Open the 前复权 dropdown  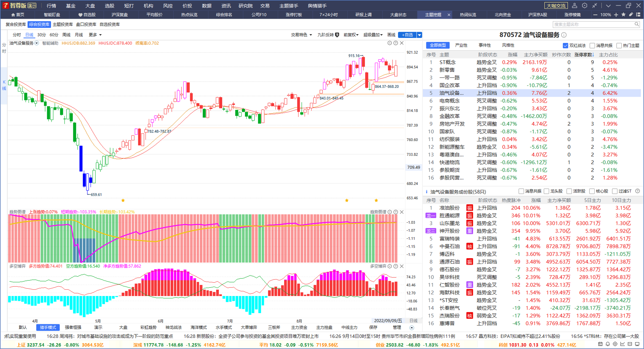click(351, 35)
